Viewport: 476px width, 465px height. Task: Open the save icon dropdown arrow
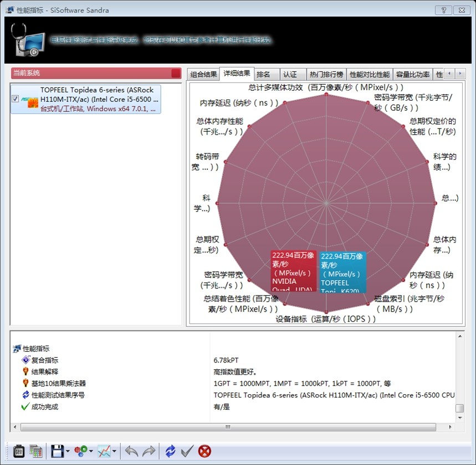(x=68, y=451)
